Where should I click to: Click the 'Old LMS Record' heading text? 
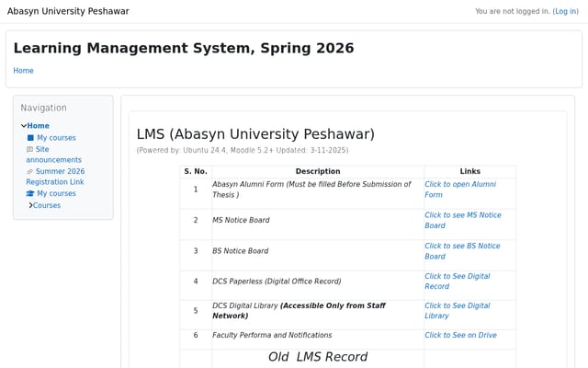click(318, 357)
